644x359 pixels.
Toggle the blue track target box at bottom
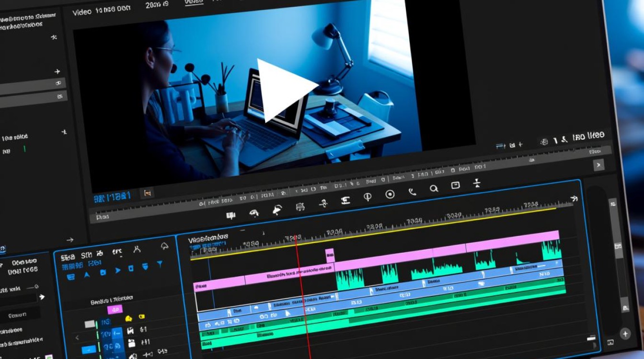coord(88,349)
